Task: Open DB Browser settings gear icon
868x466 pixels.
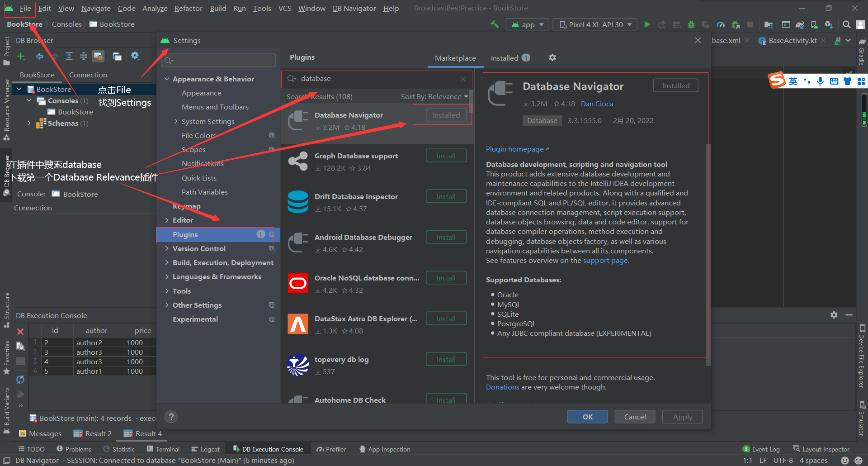Action: coord(135,56)
